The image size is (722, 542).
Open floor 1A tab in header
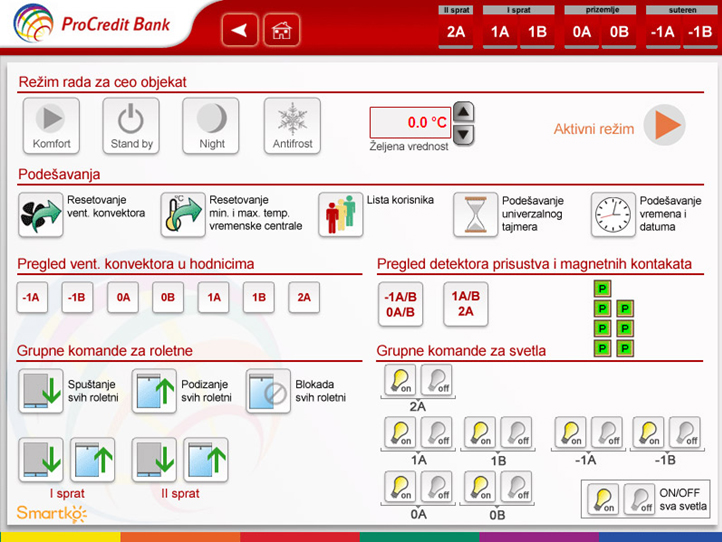500,32
